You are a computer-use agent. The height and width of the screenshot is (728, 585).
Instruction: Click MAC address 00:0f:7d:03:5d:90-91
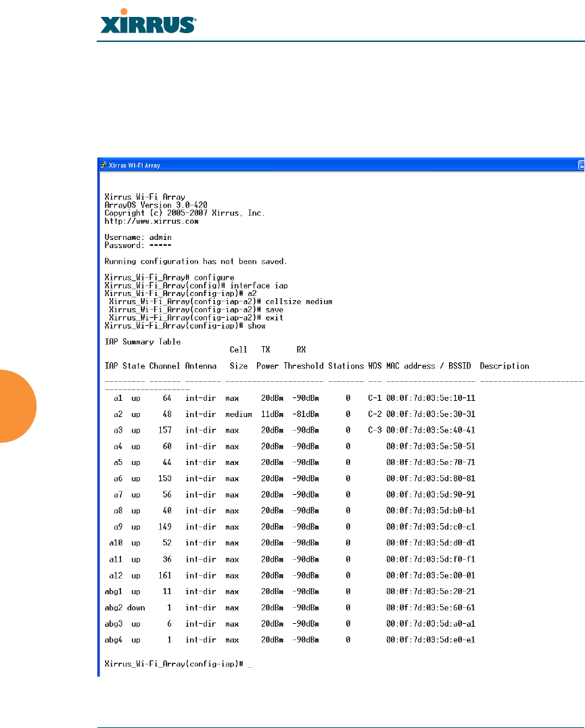(431, 495)
